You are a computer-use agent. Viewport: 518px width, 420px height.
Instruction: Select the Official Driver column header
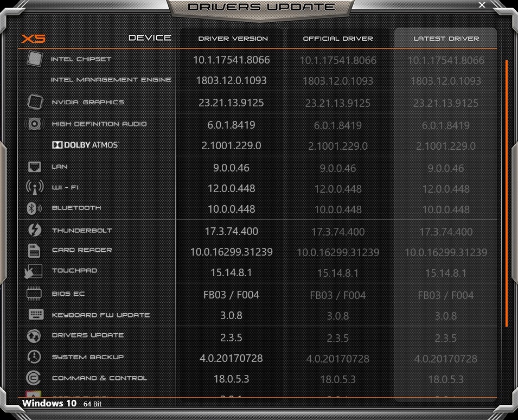point(338,39)
